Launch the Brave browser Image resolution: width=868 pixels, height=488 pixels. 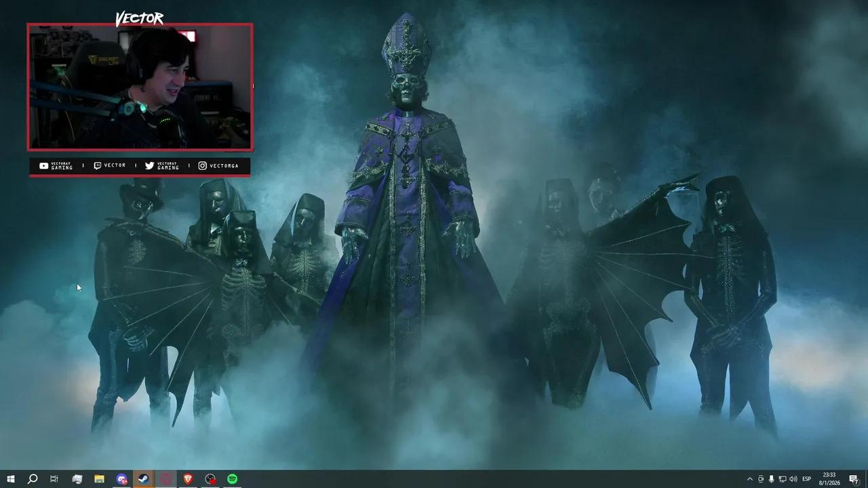[x=188, y=479]
